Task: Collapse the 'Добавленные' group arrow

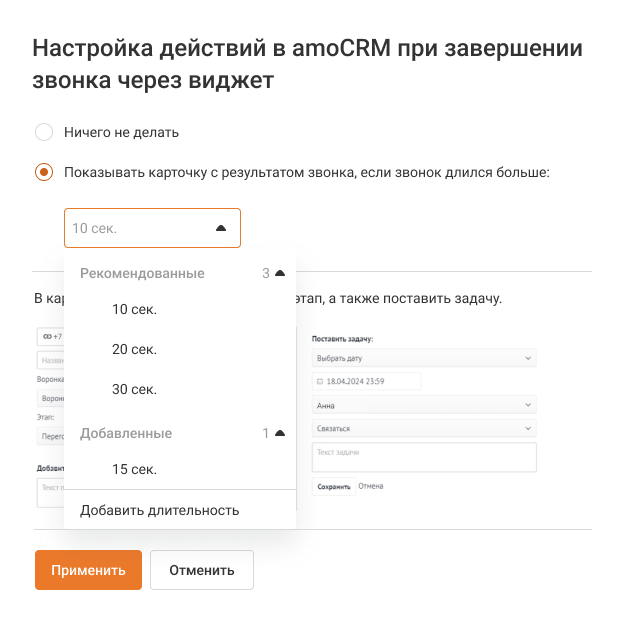Action: (x=280, y=433)
